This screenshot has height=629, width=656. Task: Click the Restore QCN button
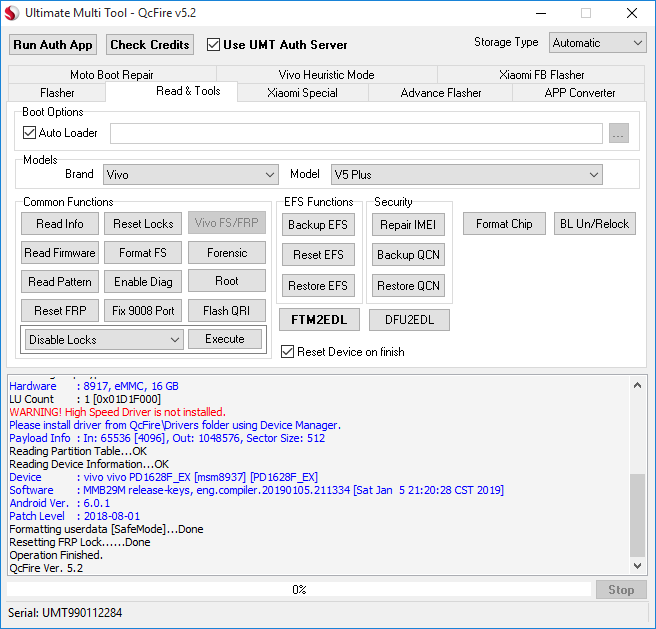pyautogui.click(x=408, y=285)
